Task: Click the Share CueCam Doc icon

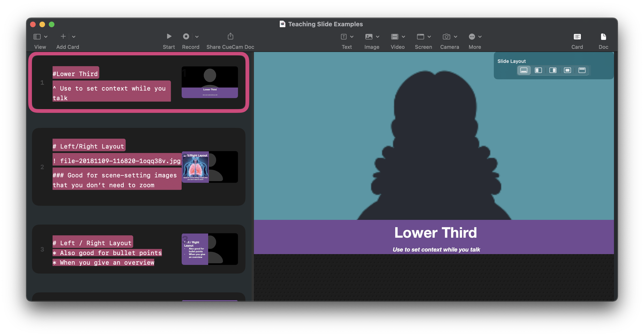Action: coord(230,36)
